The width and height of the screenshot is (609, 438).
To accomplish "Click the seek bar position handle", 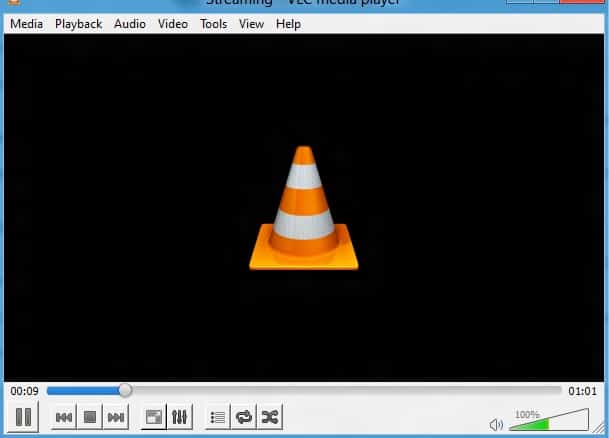I will pyautogui.click(x=125, y=390).
